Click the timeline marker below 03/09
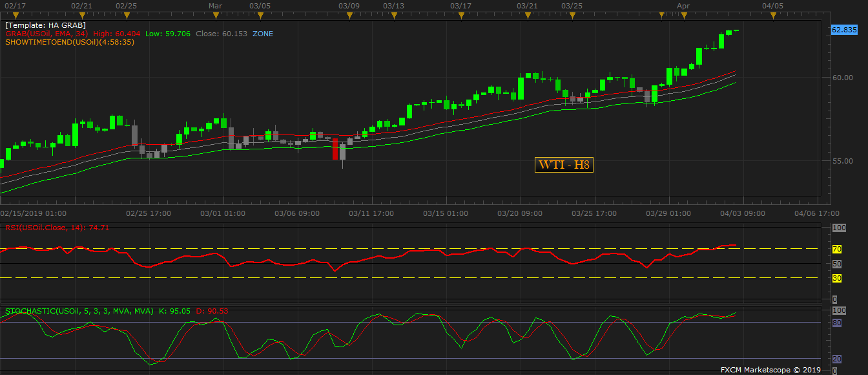 [x=349, y=14]
